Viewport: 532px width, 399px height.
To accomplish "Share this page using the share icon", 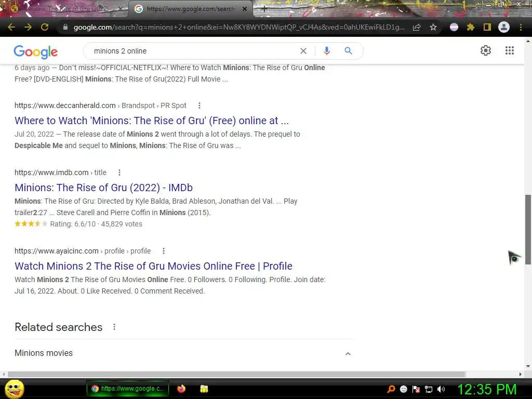I will coord(417,27).
